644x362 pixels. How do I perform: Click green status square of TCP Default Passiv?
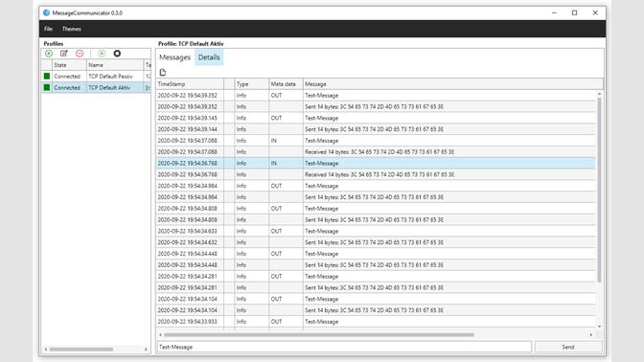tap(47, 76)
